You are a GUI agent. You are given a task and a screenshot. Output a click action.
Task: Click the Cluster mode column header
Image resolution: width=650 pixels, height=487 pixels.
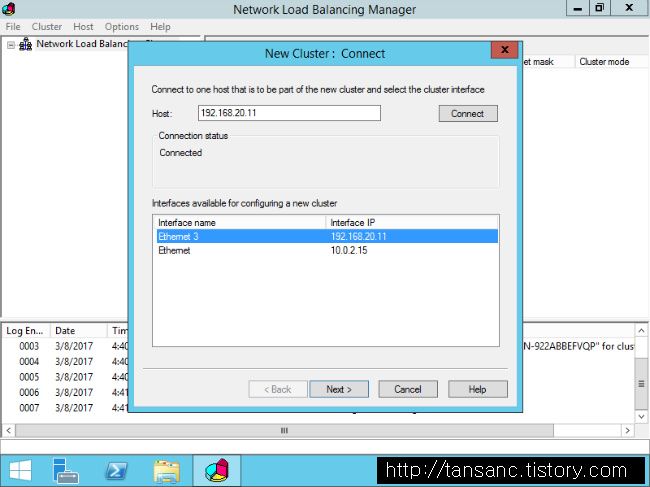[611, 62]
